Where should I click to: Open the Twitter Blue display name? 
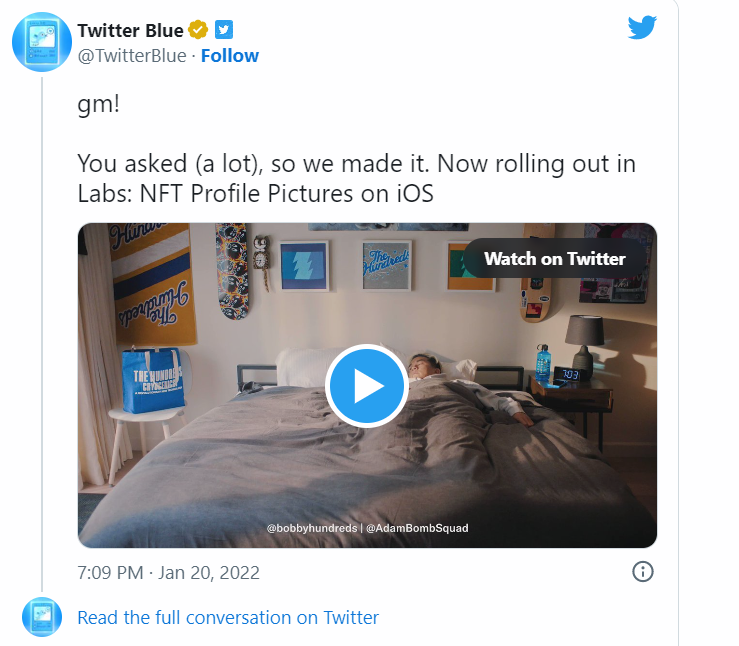(130, 30)
